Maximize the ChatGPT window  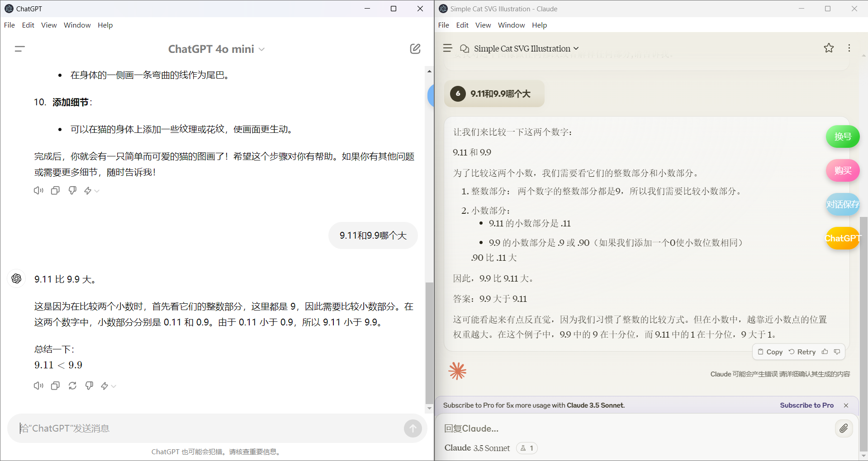coord(394,9)
